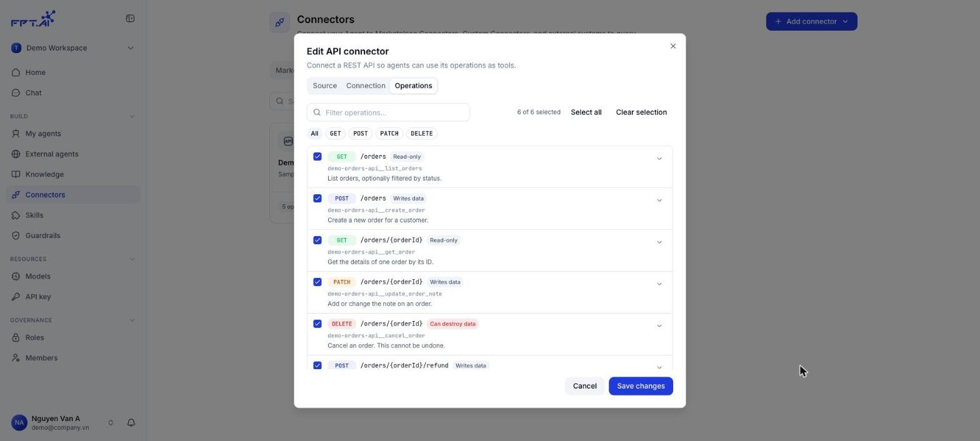Image resolution: width=980 pixels, height=441 pixels.
Task: Click the Models icon
Action: (x=16, y=276)
